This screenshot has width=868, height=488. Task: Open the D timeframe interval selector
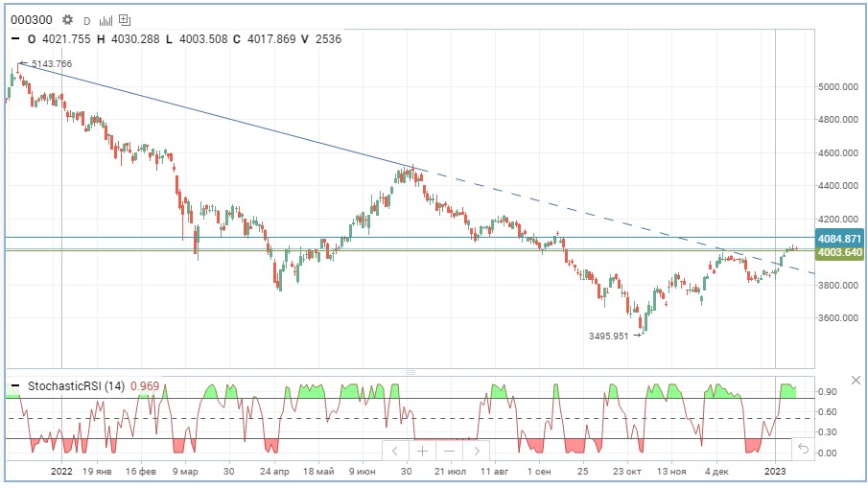point(86,20)
